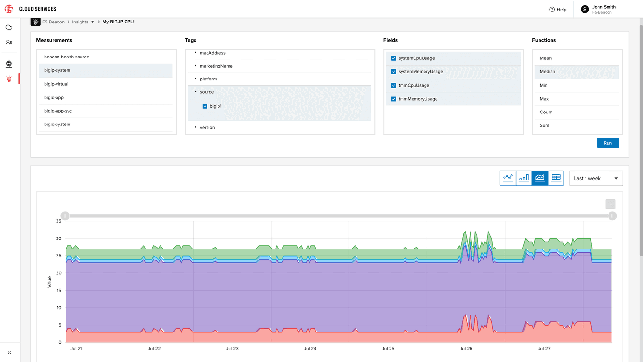Select the Beacon lightbulb sidebar icon
This screenshot has height=362, width=644.
9,79
